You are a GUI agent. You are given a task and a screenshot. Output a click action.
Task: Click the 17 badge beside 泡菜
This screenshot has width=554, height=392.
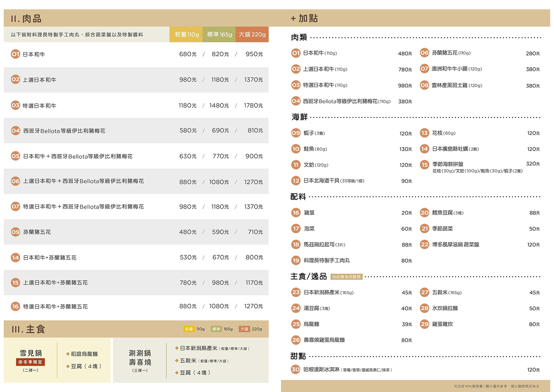(x=296, y=229)
